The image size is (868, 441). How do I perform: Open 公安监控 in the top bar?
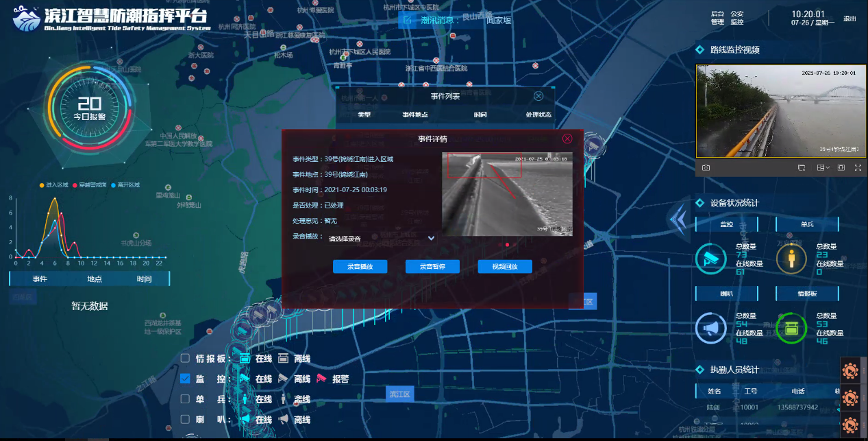737,18
